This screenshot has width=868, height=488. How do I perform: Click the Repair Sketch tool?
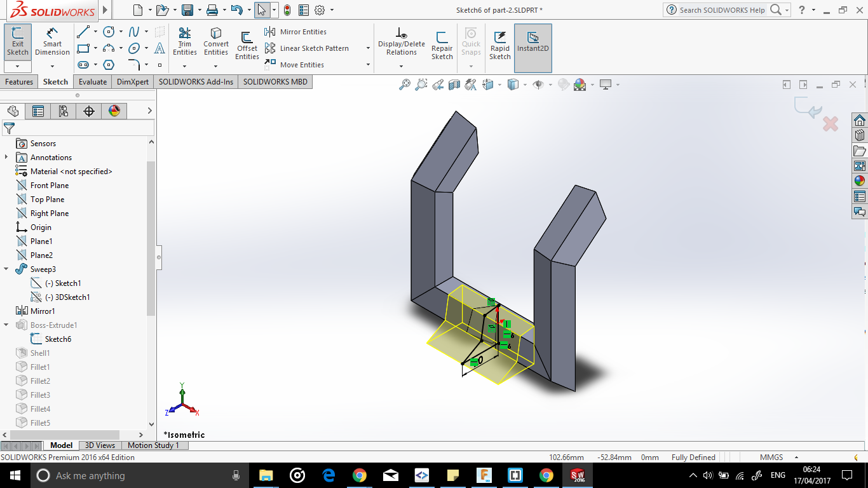442,46
